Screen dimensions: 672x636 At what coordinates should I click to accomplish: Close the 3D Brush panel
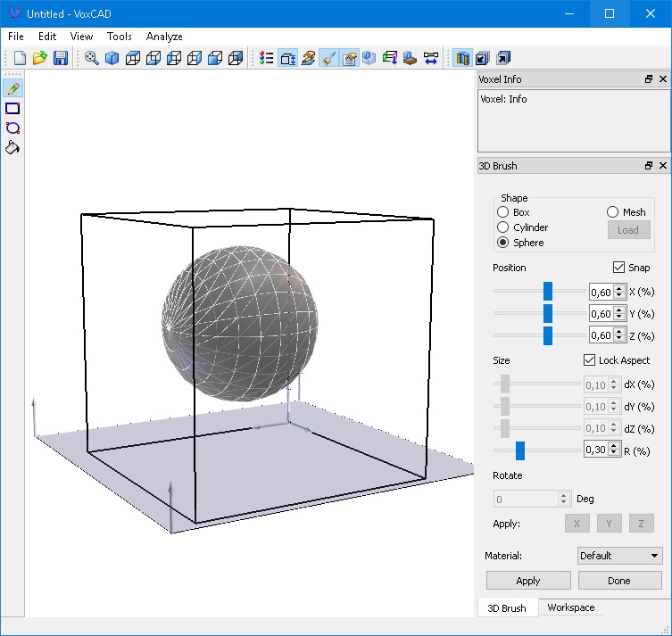[662, 165]
